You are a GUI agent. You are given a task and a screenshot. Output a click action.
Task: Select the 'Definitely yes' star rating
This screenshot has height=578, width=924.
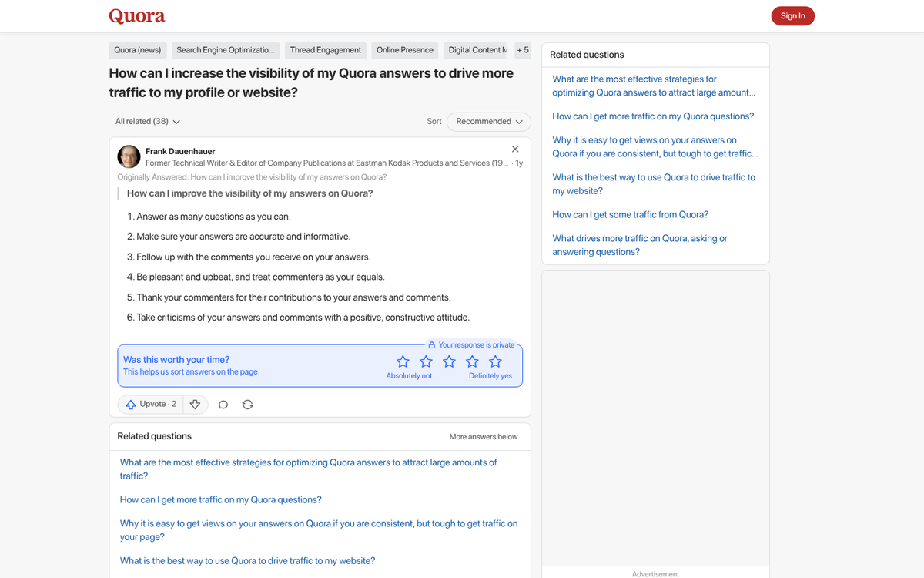495,361
